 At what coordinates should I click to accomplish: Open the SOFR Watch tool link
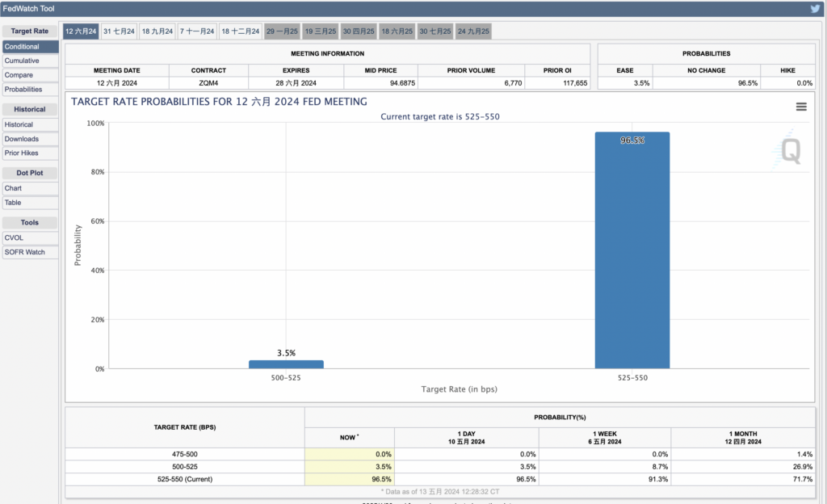point(30,252)
